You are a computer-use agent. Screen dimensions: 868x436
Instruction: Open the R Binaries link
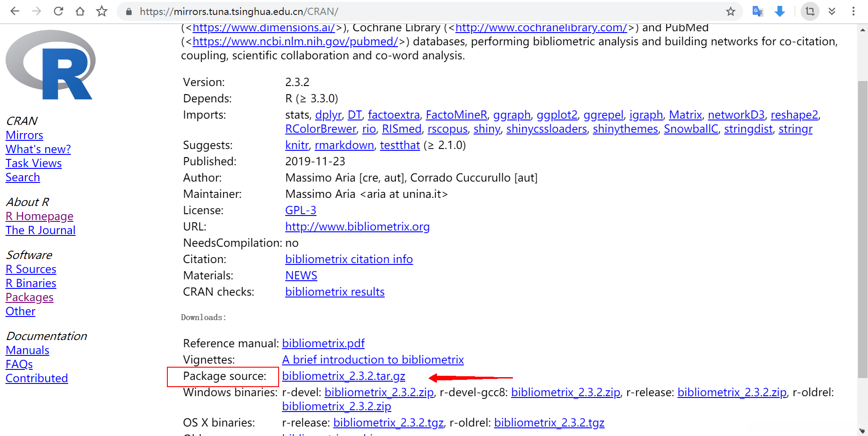31,283
